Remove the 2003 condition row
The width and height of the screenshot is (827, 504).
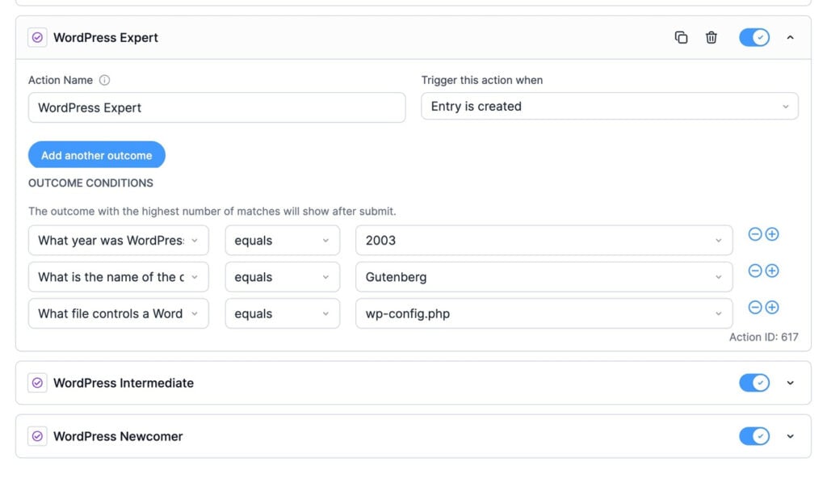755,234
